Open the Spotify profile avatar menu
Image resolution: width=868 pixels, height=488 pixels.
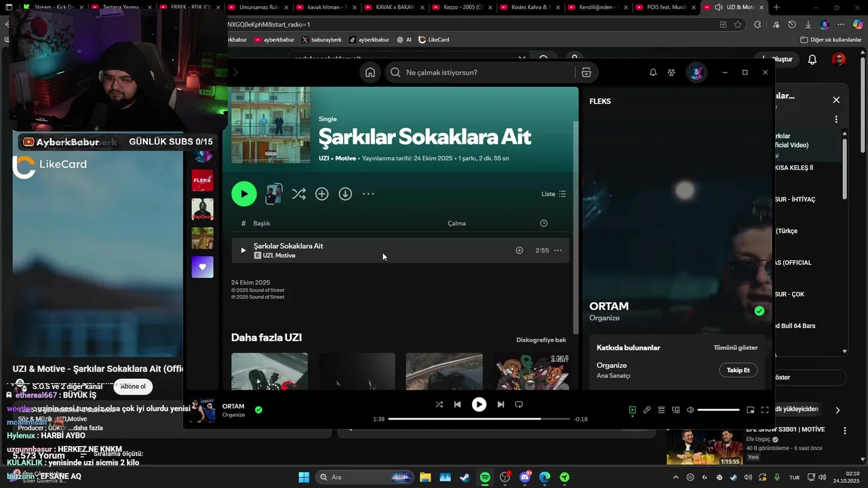tap(696, 73)
